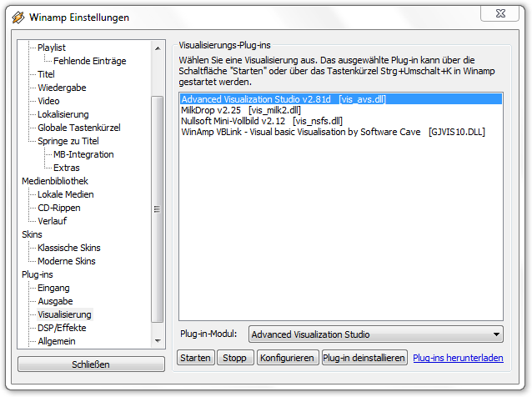The width and height of the screenshot is (532, 397).
Task: Select WinAmp VBLink visualization entry
Action: (333, 132)
